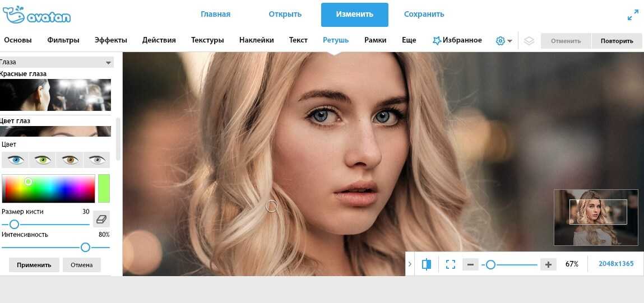Select the brown eye color preset
Viewport: 644px width, 303px height.
70,160
